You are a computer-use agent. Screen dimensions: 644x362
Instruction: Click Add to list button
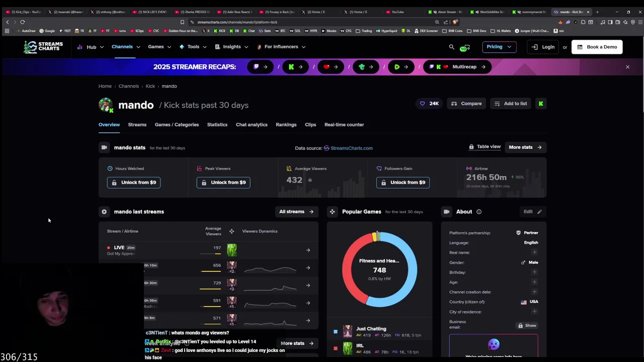click(x=511, y=104)
